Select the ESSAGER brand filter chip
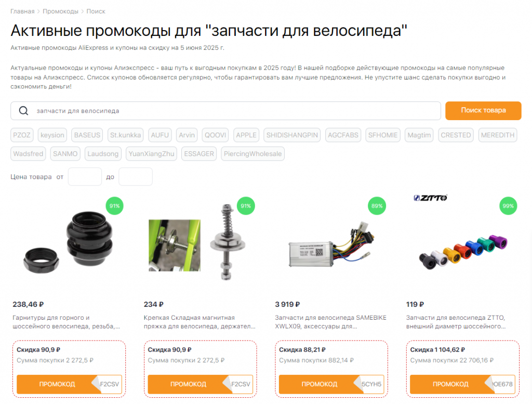The height and width of the screenshot is (404, 532). [x=199, y=154]
